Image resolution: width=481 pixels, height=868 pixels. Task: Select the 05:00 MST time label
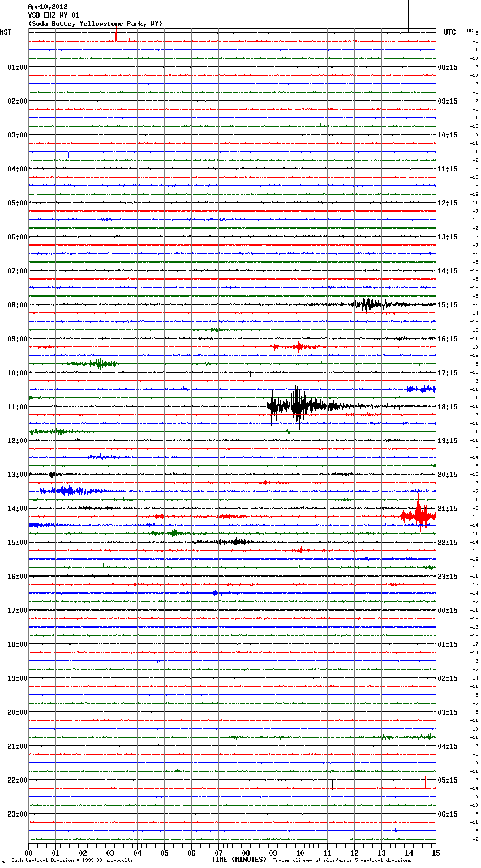[17, 203]
